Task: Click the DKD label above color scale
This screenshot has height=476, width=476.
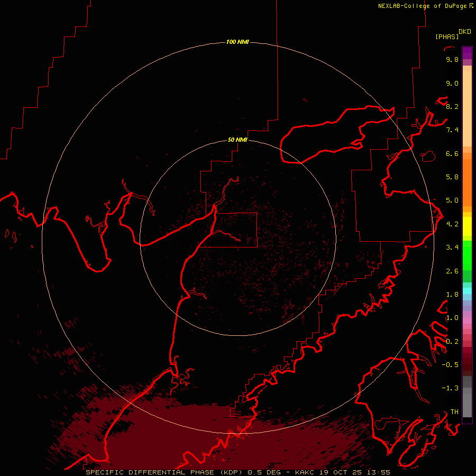Action: coord(465,32)
